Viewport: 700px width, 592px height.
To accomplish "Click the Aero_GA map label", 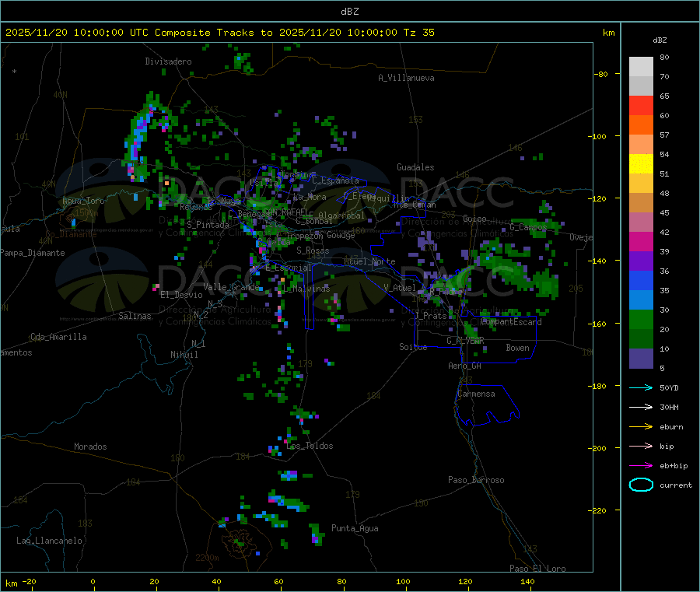I will click(x=465, y=366).
